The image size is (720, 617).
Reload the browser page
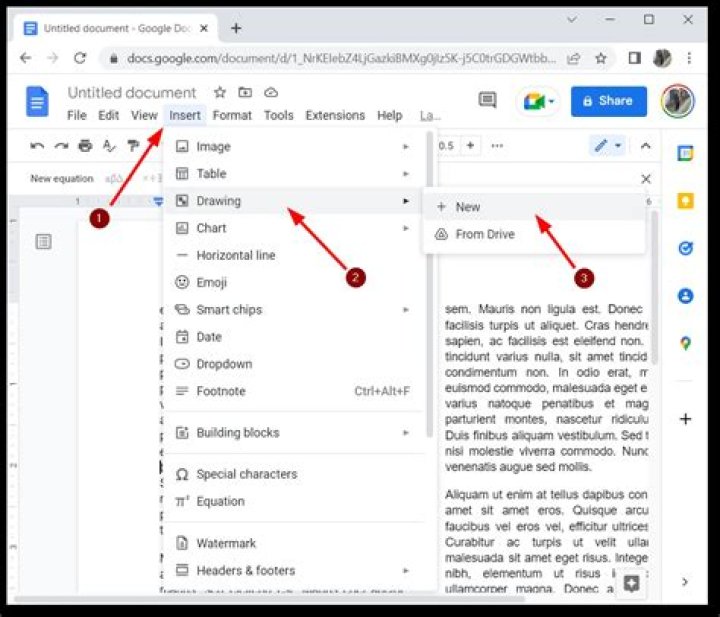80,58
